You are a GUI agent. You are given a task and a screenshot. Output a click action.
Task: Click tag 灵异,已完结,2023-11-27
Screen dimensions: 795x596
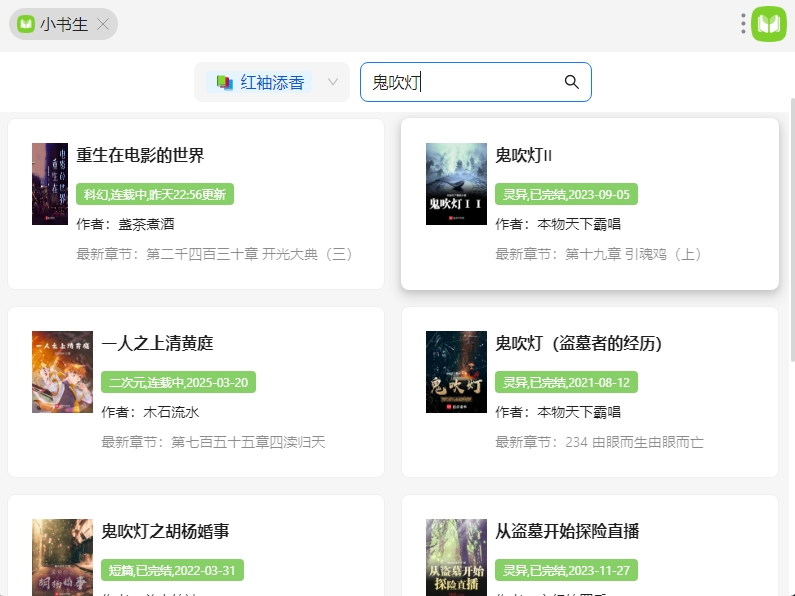[x=566, y=570]
